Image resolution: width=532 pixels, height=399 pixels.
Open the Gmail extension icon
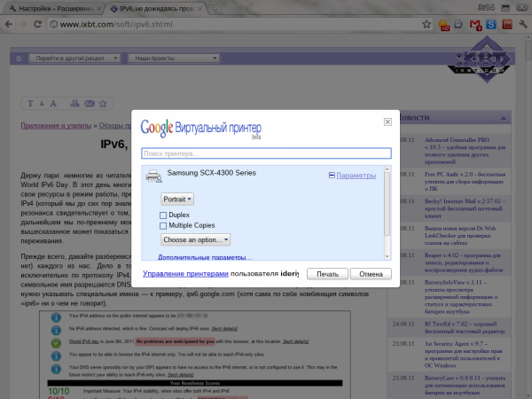coord(475,25)
